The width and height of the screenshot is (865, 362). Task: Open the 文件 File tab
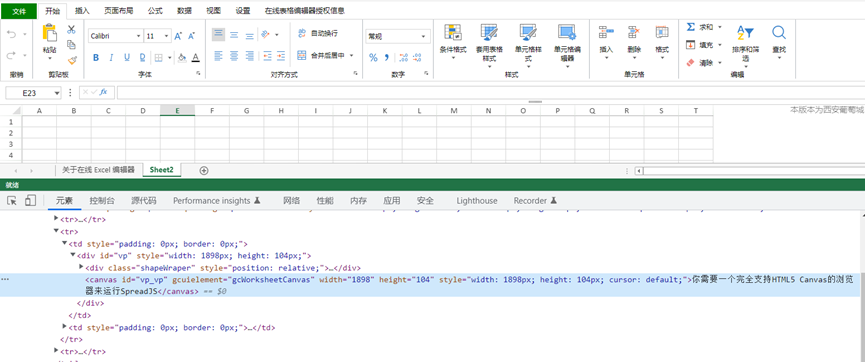19,11
